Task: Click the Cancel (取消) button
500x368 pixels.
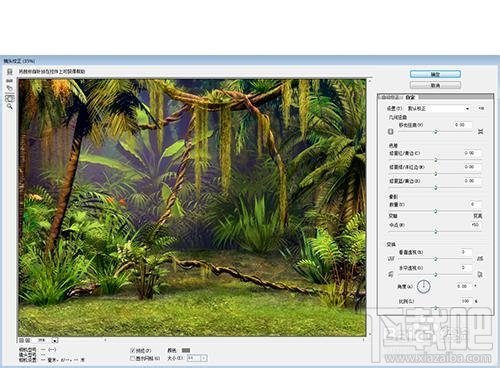Action: [435, 85]
